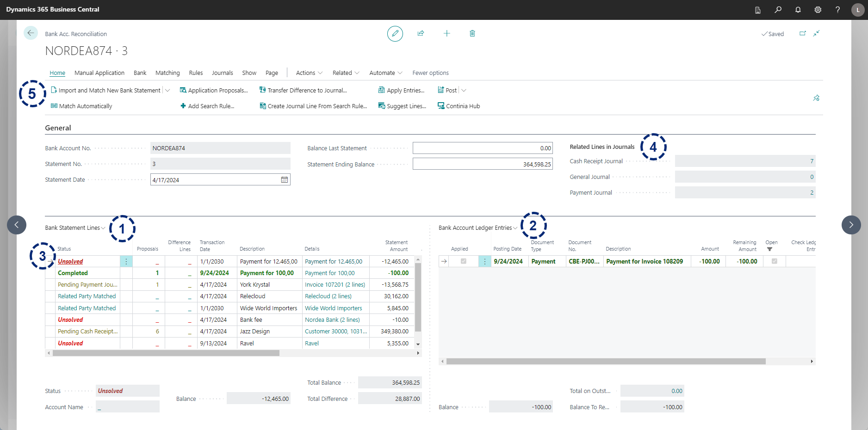
Task: Open the document icon in top bar
Action: click(x=758, y=10)
